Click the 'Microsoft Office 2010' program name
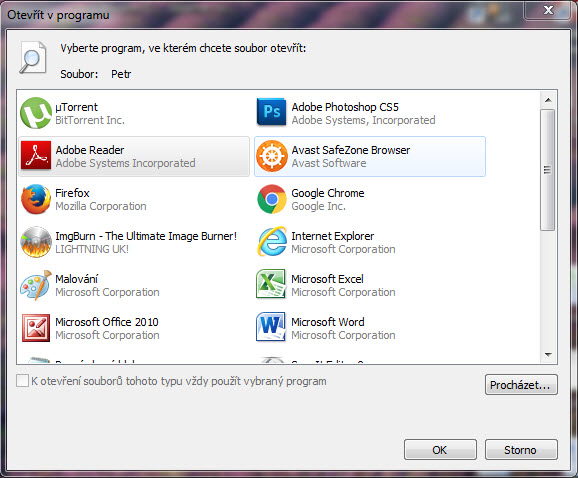Viewport: 578px width, 478px height. click(107, 322)
